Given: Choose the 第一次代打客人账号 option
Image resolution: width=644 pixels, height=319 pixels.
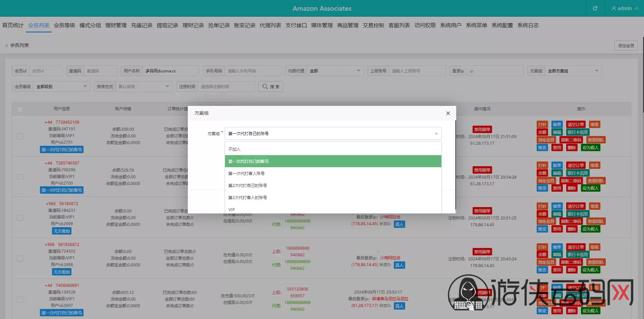Looking at the screenshot, I should point(333,173).
